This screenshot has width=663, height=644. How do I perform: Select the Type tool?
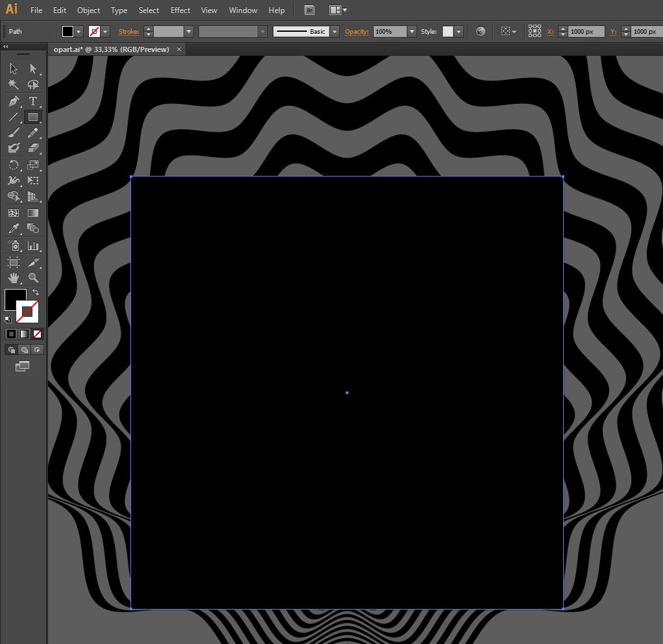[32, 101]
